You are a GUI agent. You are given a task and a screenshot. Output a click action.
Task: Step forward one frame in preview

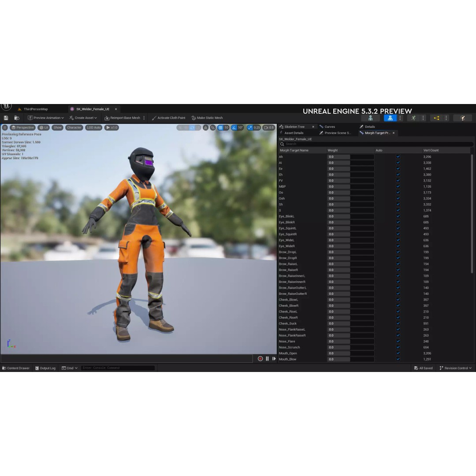[x=274, y=358]
